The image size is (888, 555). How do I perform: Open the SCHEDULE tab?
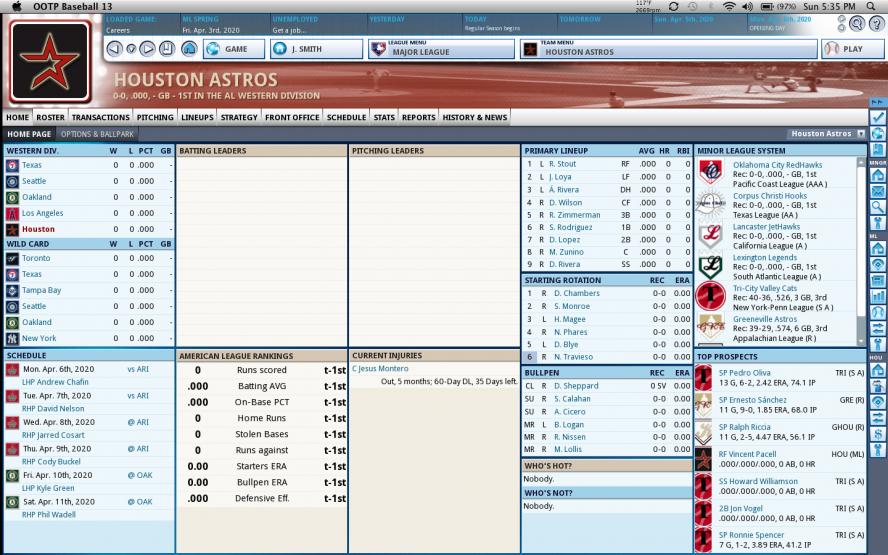point(346,117)
